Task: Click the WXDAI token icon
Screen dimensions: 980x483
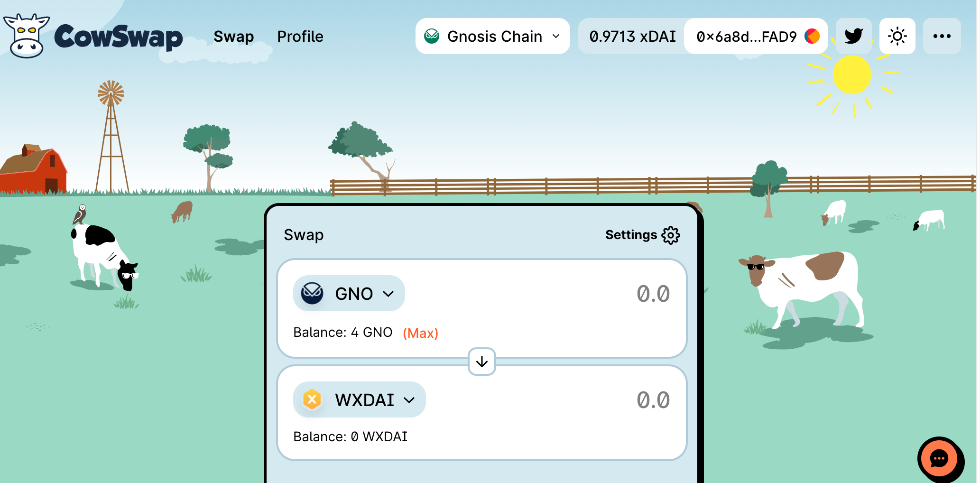Action: 313,399
